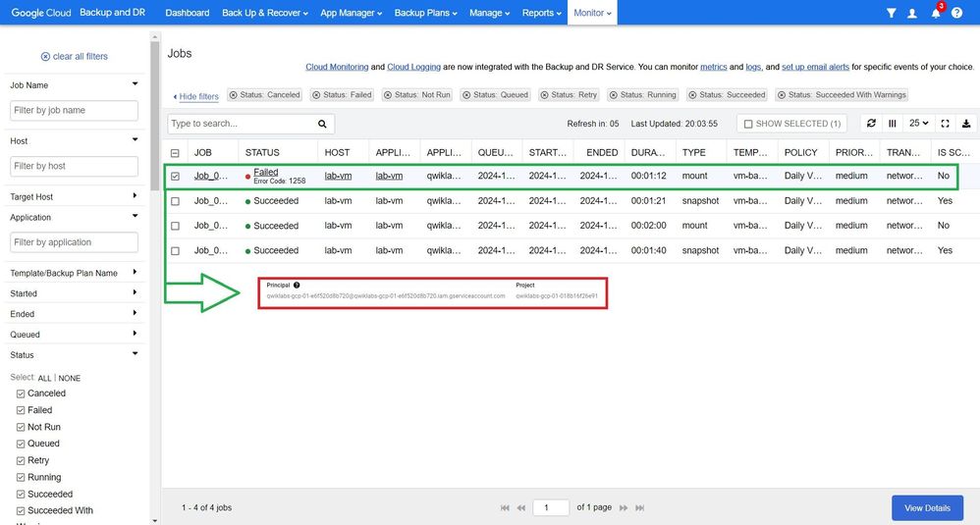The image size is (980, 525).
Task: Click the Principal help icon
Action: [x=297, y=285]
